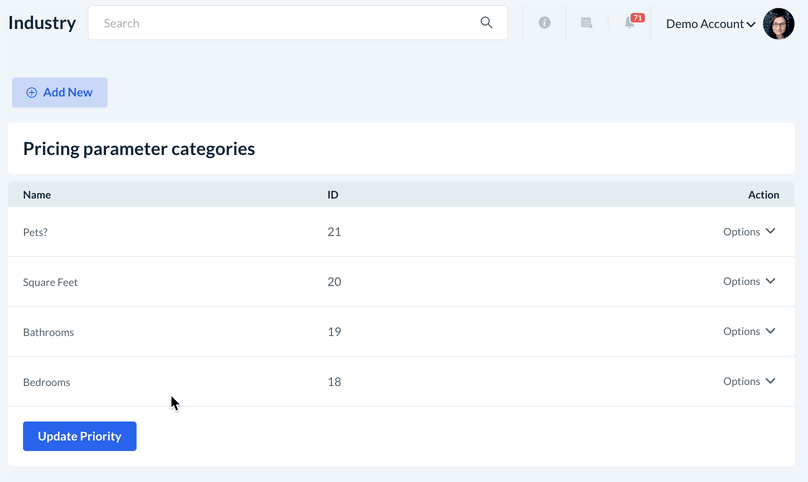Click the info icon in header
Screen dimensions: 808x482
(544, 23)
